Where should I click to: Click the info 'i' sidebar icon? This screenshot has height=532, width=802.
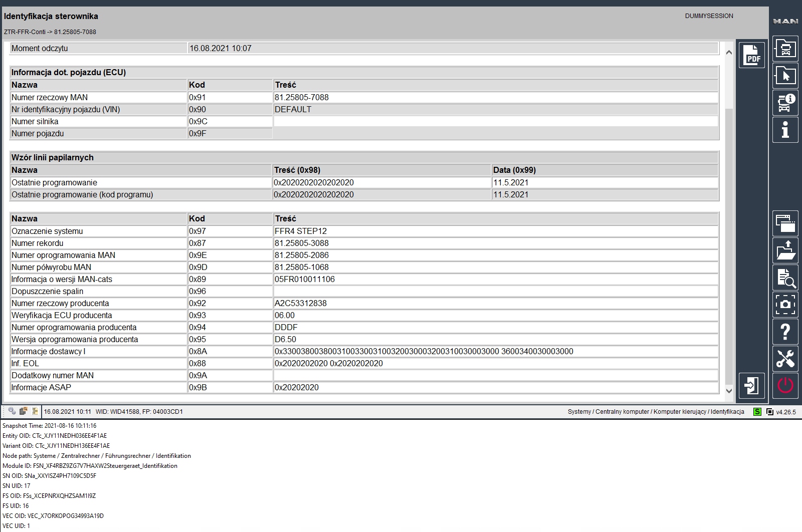point(785,130)
